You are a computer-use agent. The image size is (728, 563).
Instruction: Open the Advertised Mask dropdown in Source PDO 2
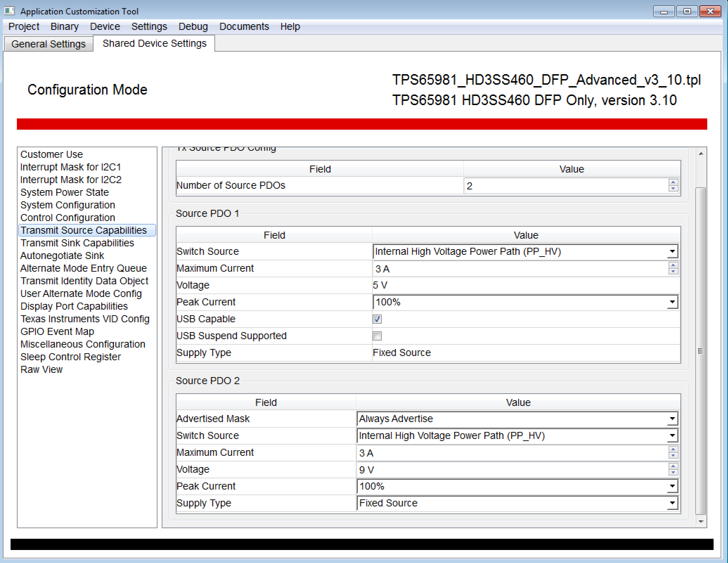pyautogui.click(x=672, y=419)
